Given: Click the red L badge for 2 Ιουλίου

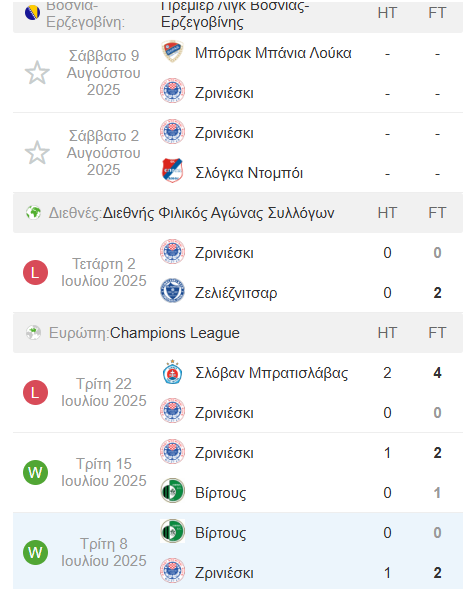Looking at the screenshot, I should (35, 272).
